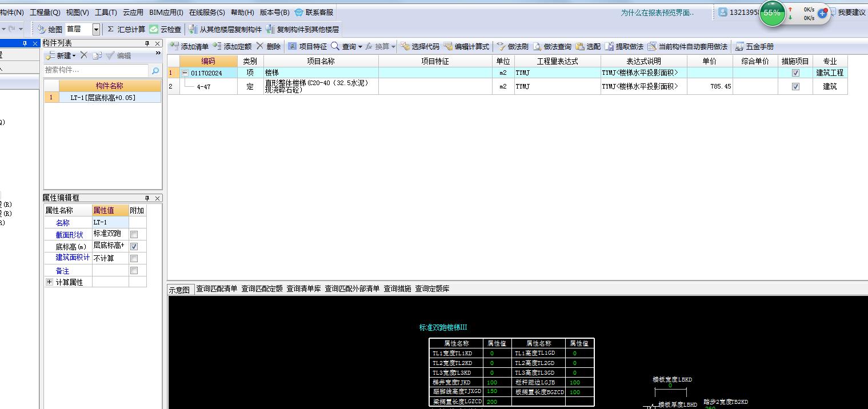Toggle 建筑面积计 附加 checkbox
The height and width of the screenshot is (409, 868).
(x=134, y=258)
